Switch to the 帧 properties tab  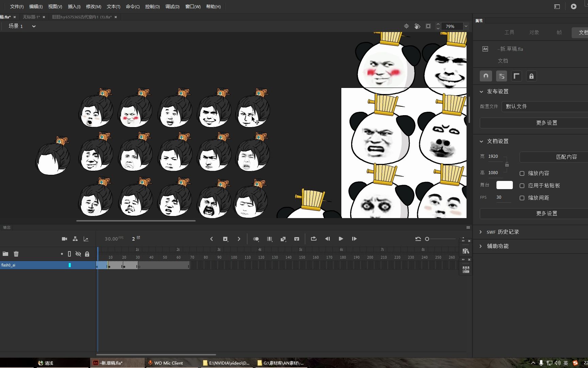click(559, 32)
